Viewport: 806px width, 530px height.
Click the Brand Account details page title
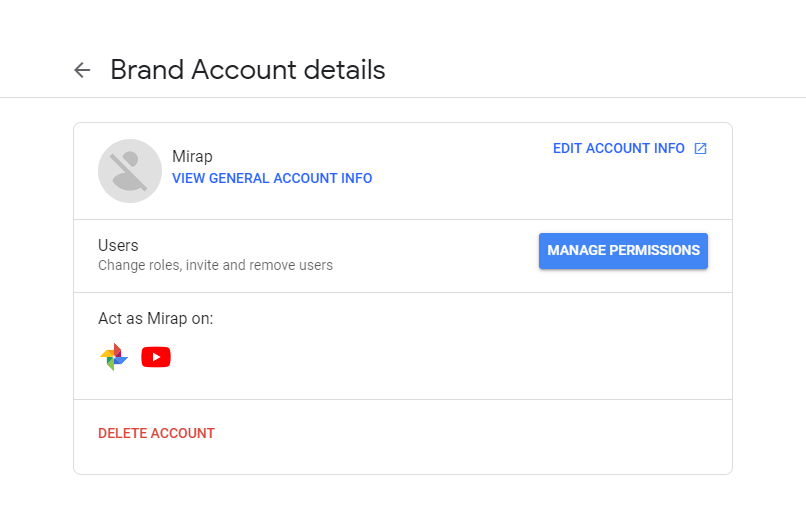[x=248, y=70]
